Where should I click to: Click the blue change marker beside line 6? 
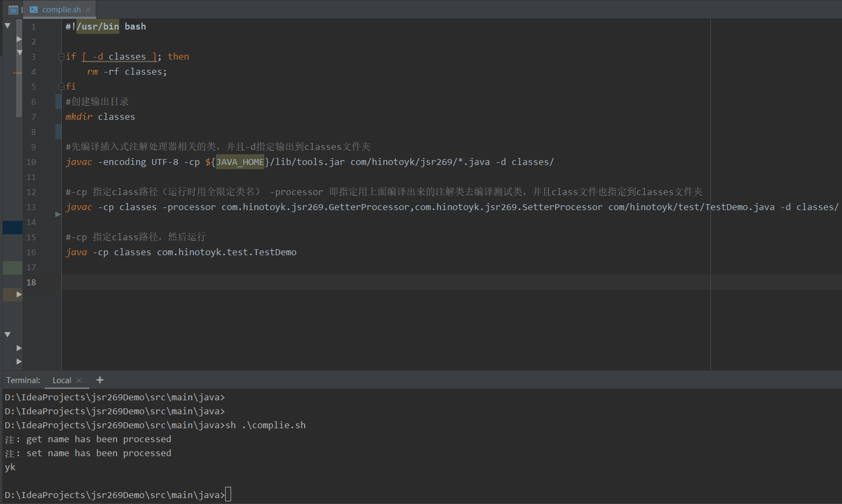[x=57, y=101]
